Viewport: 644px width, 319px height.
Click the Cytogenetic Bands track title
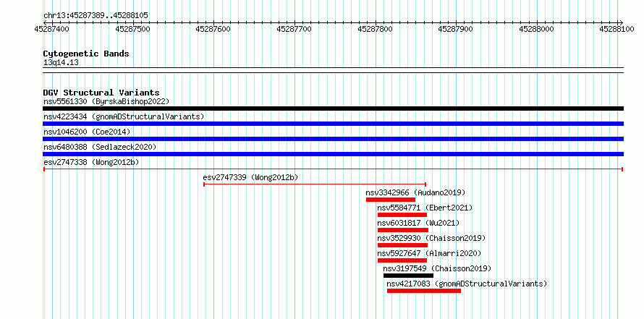(x=86, y=54)
